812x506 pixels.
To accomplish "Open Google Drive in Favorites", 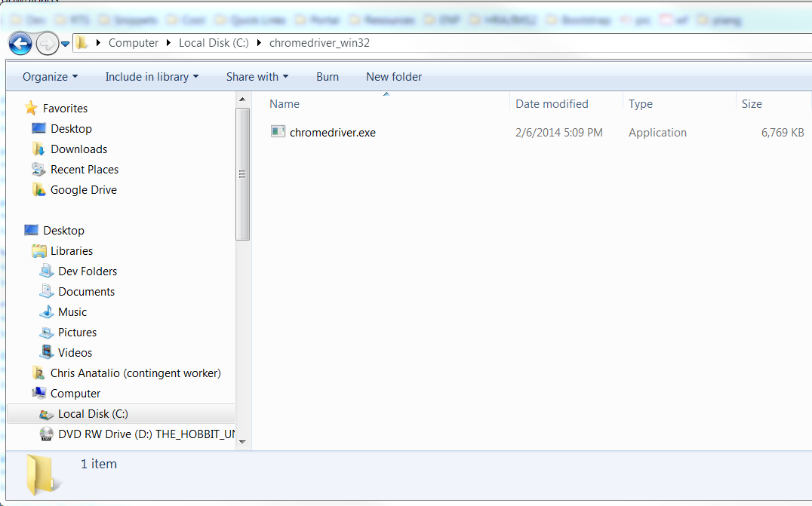I will (83, 190).
